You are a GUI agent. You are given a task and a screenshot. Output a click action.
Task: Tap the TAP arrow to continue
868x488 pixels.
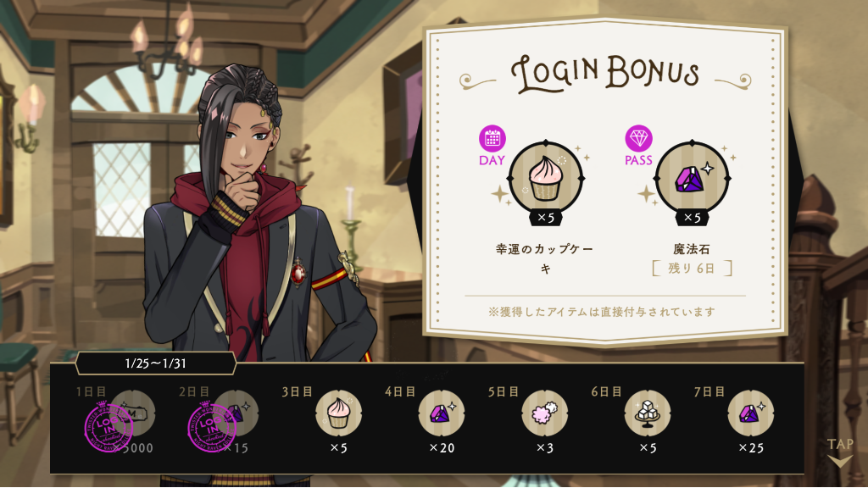(840, 452)
